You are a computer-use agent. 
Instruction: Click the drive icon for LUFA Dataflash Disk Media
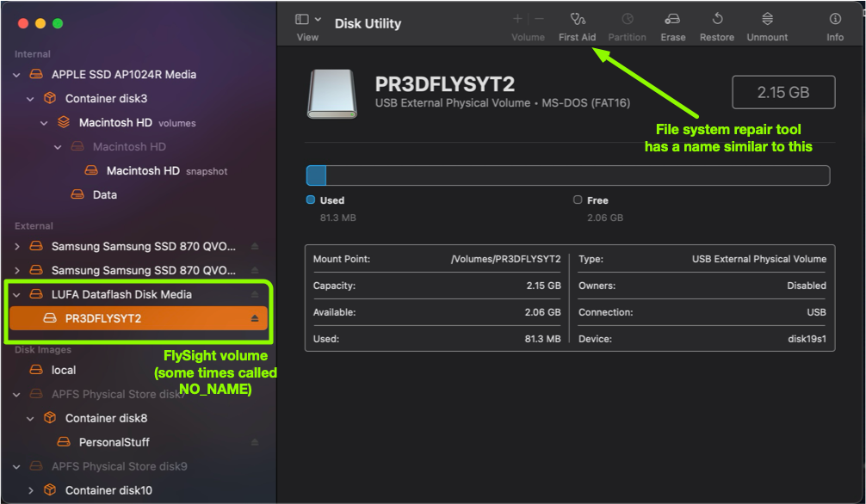pyautogui.click(x=36, y=294)
